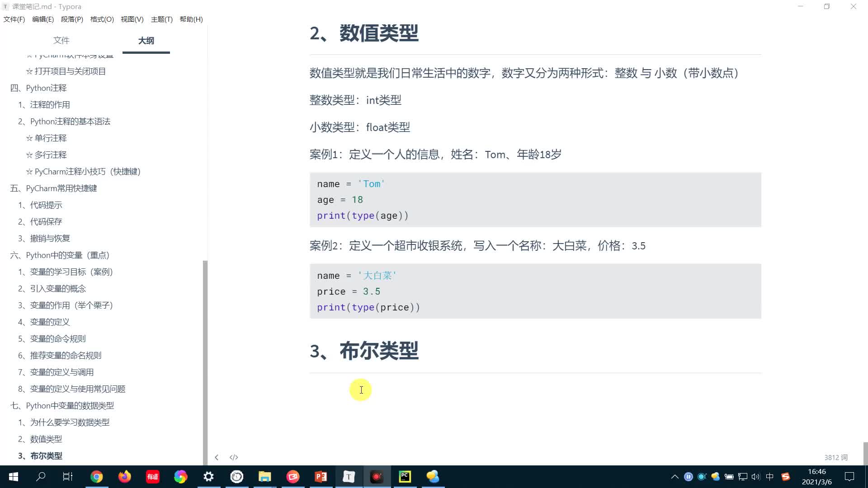868x488 pixels.
Task: Open File Explorer from taskbar
Action: click(x=264, y=477)
